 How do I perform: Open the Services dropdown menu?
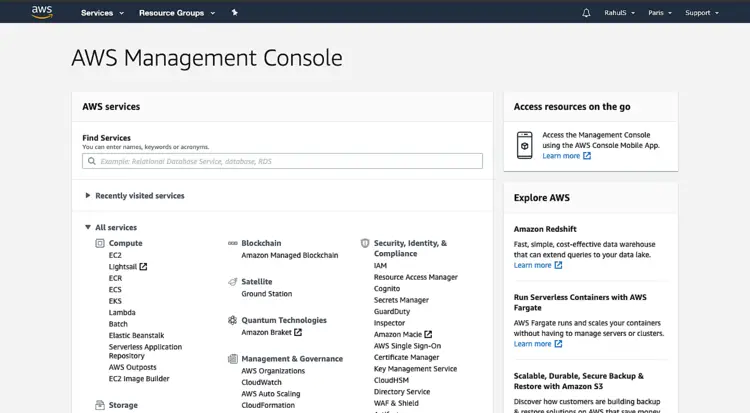(x=102, y=13)
